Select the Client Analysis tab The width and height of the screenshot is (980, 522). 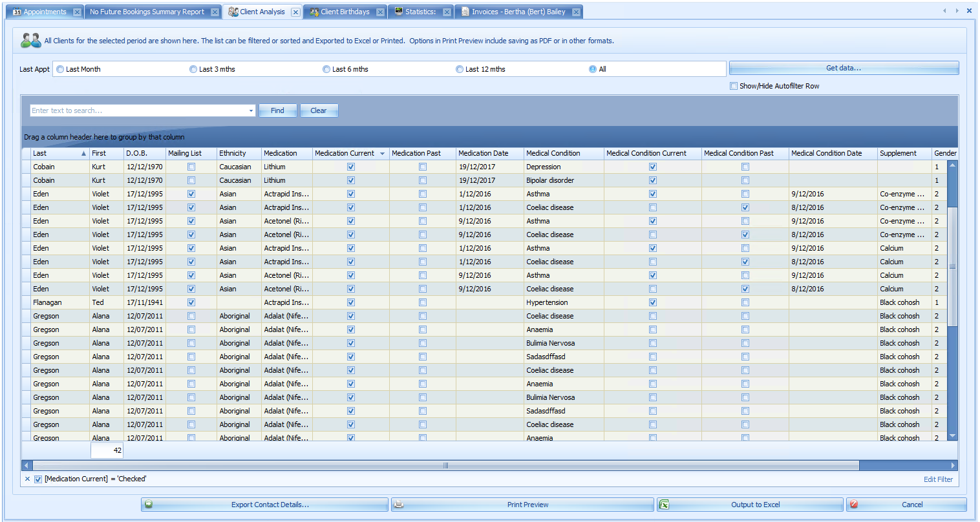pyautogui.click(x=262, y=12)
